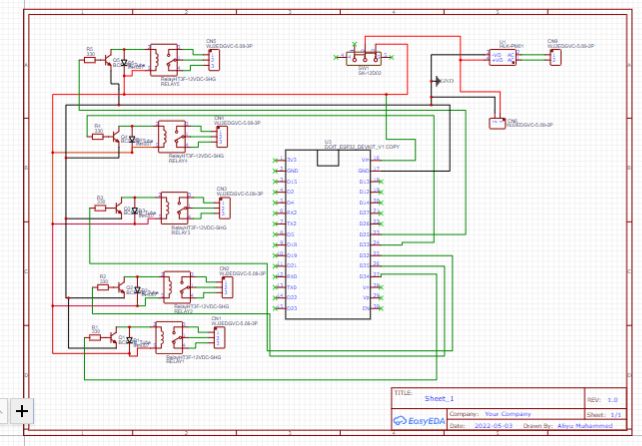
Task: Select the RELAY3 relay symbol
Action: [x=179, y=208]
